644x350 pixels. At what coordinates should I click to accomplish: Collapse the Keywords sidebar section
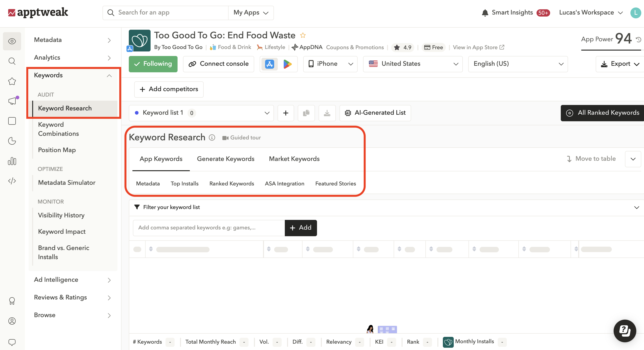tap(73, 75)
